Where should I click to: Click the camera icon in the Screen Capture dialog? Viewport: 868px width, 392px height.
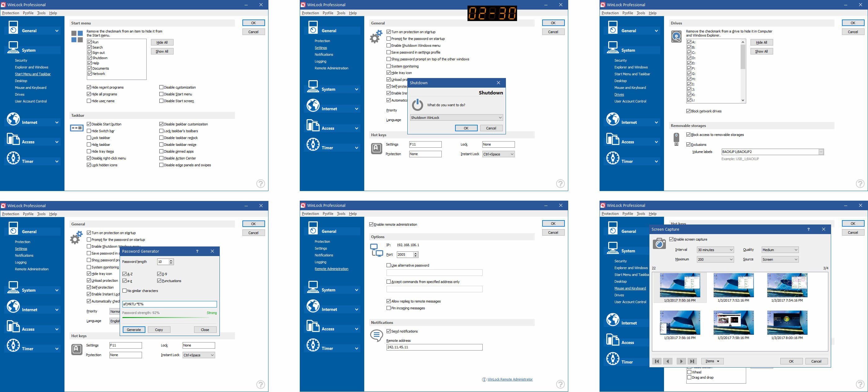coord(659,243)
